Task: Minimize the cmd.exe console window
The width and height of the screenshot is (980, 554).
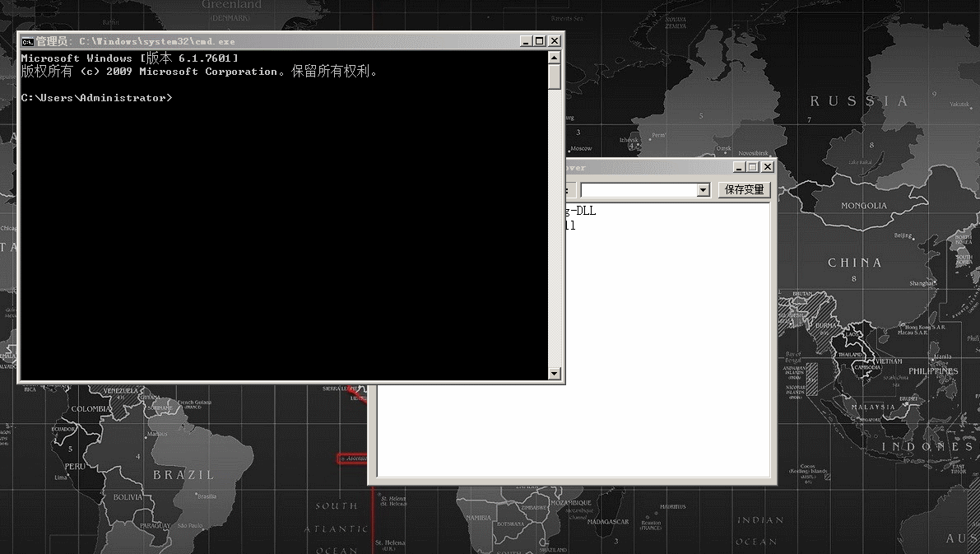Action: click(x=526, y=40)
